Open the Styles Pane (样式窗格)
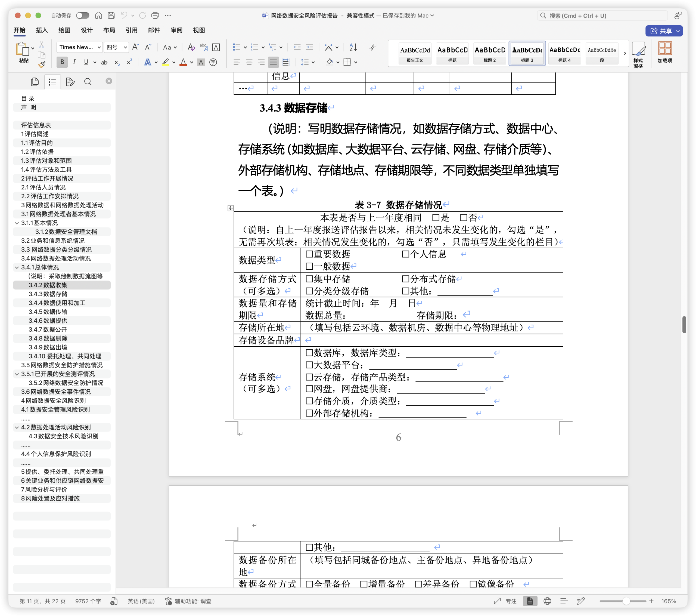The height and width of the screenshot is (616, 696). click(x=638, y=54)
